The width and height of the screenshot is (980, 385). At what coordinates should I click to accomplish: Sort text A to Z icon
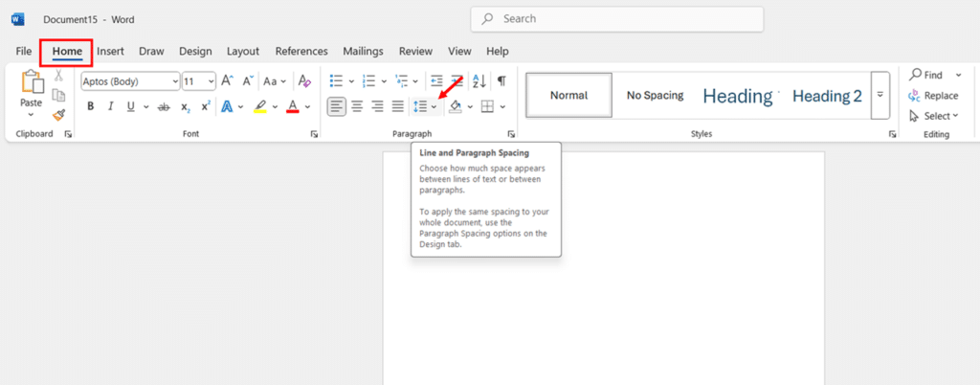click(x=479, y=81)
